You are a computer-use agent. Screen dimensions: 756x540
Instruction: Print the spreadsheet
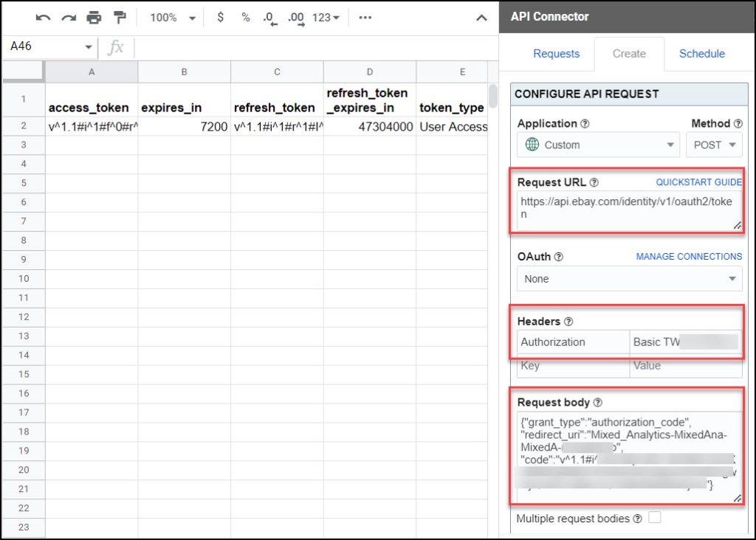[94, 18]
